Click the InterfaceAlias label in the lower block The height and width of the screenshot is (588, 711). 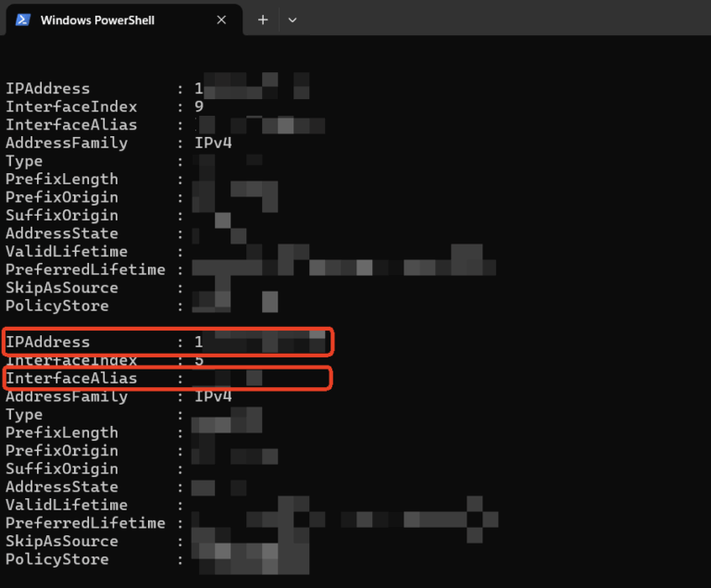pyautogui.click(x=71, y=379)
